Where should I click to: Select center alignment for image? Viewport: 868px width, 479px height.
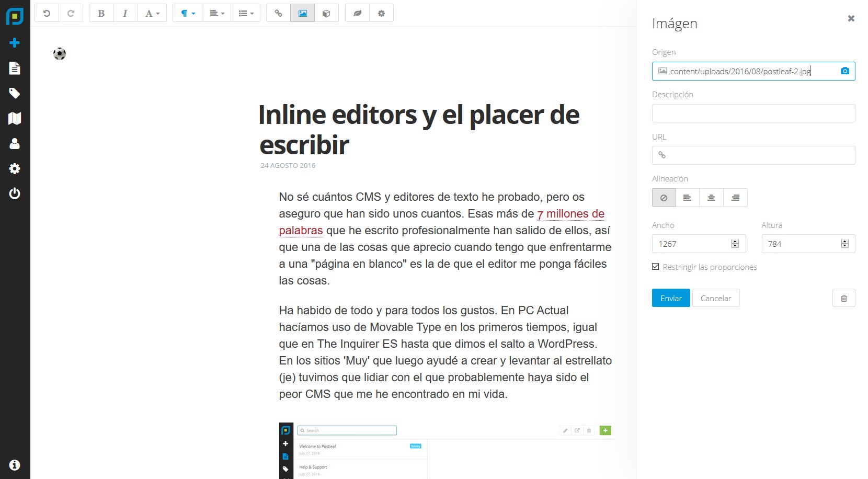pyautogui.click(x=711, y=198)
